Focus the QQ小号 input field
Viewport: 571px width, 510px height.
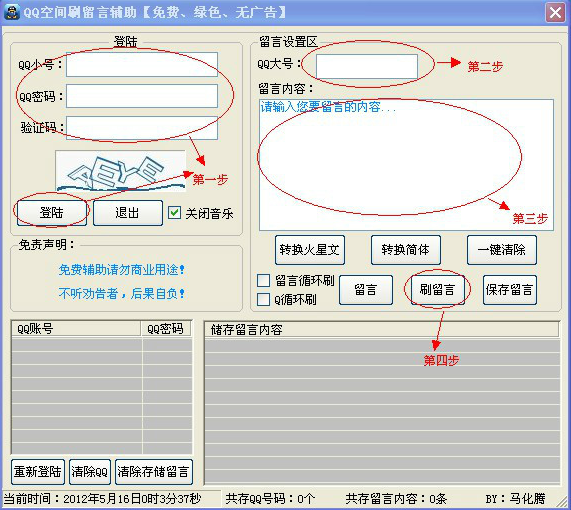point(142,64)
